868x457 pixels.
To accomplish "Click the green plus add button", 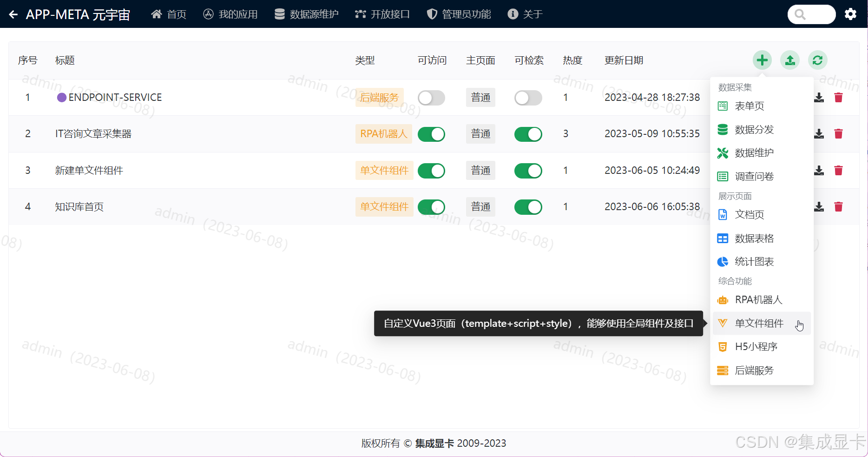I will click(762, 60).
